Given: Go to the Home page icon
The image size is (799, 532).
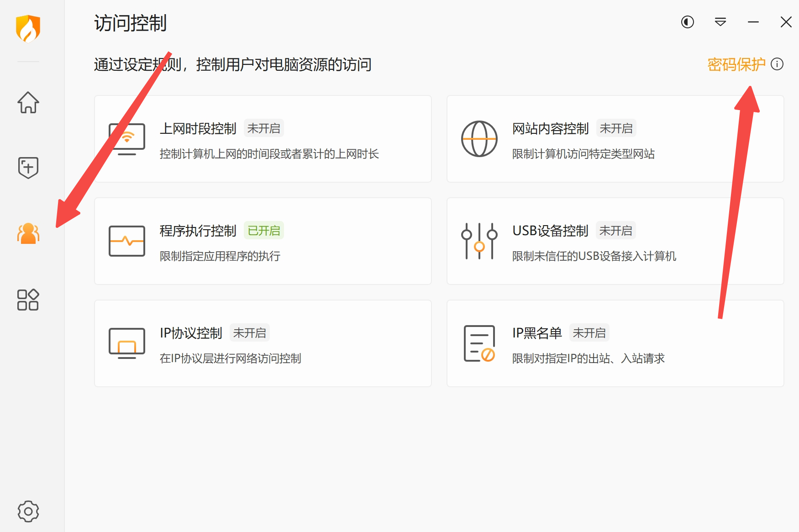Looking at the screenshot, I should 28,102.
